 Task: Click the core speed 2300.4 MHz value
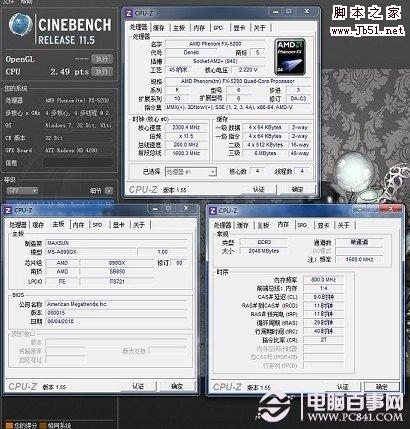(x=186, y=127)
